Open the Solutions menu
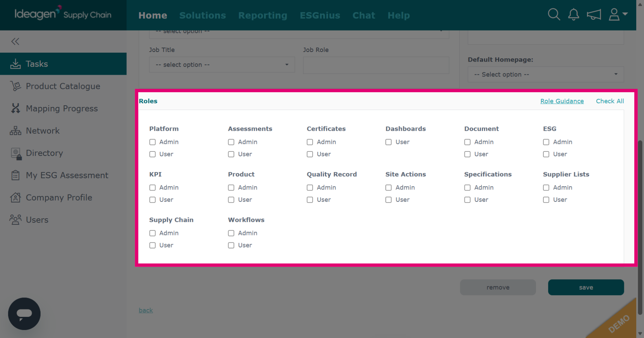The width and height of the screenshot is (644, 338). tap(203, 15)
